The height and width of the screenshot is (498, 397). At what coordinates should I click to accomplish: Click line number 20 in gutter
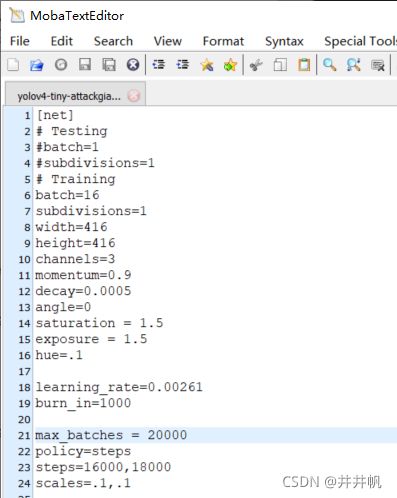tap(24, 420)
